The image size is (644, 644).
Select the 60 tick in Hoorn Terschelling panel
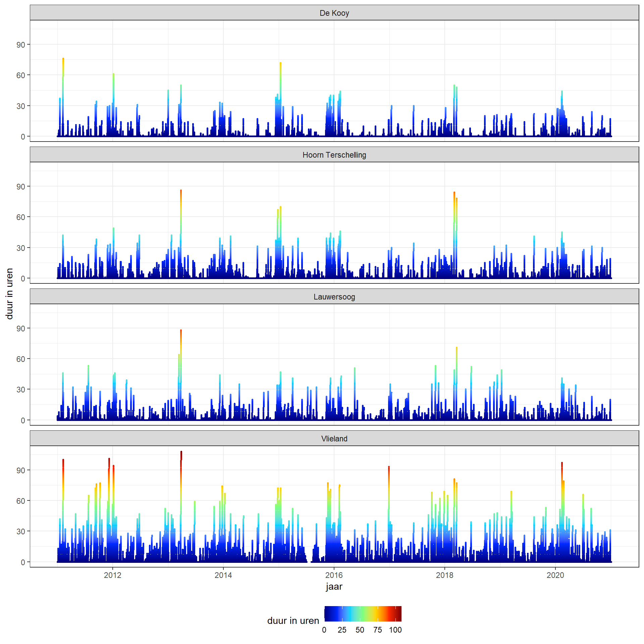21,217
